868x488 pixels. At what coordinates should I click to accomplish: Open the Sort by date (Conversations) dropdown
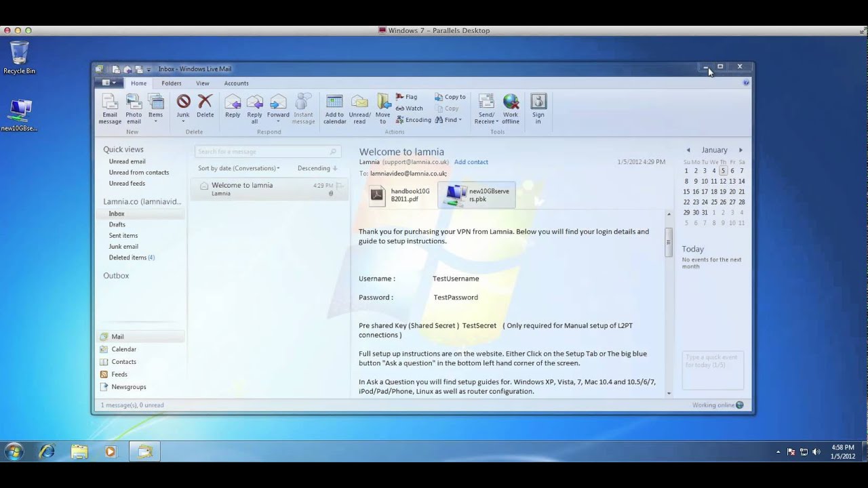click(x=239, y=168)
